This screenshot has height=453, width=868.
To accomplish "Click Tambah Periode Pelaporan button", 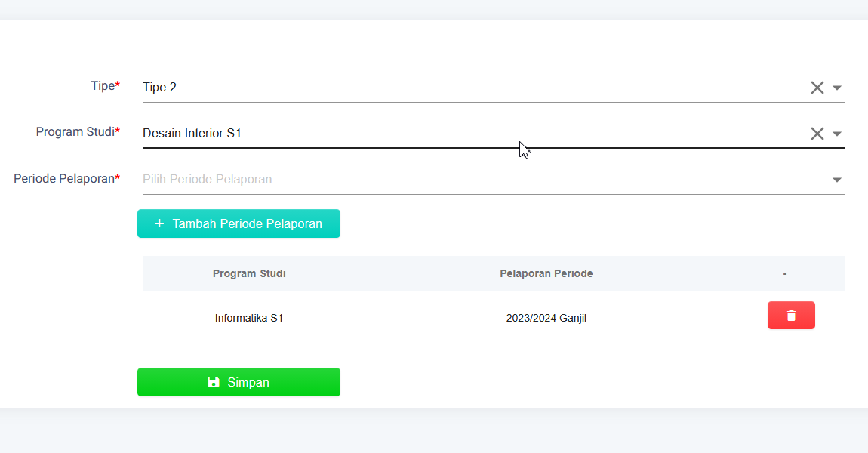I will (x=239, y=223).
